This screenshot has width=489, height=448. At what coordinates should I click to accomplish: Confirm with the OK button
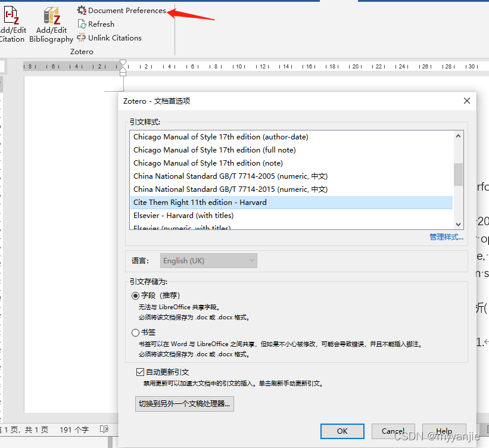342,431
